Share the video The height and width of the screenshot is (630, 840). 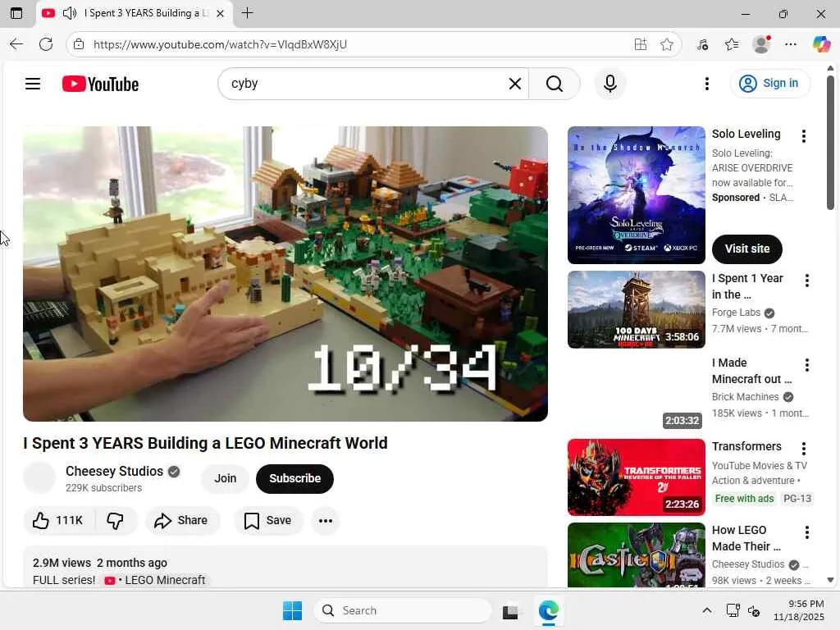[x=181, y=520]
